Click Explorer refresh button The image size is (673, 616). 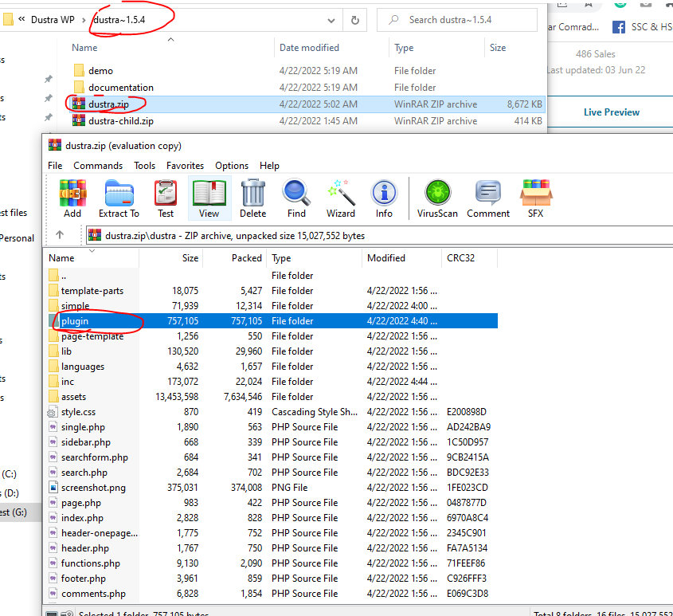(355, 20)
